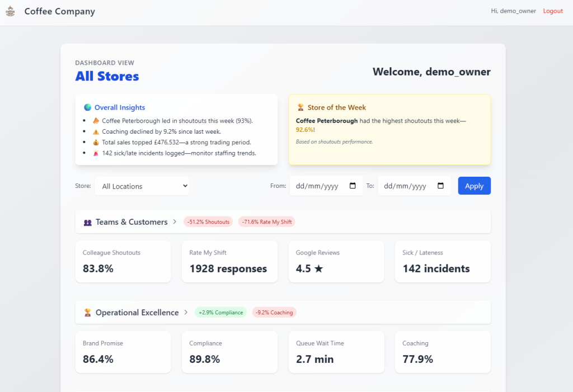This screenshot has height=392, width=573.
Task: Open the Brand Promise 86.4% card
Action: [123, 352]
